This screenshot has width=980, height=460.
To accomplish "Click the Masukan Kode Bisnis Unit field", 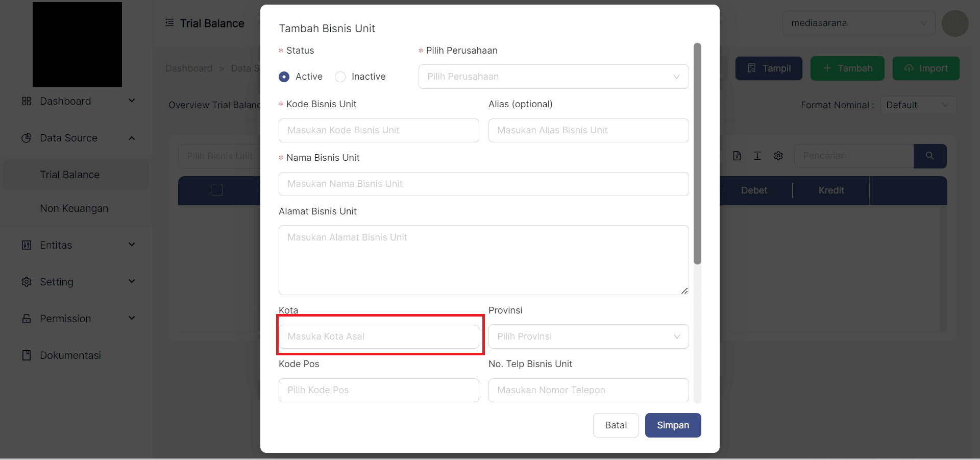I will tap(378, 130).
